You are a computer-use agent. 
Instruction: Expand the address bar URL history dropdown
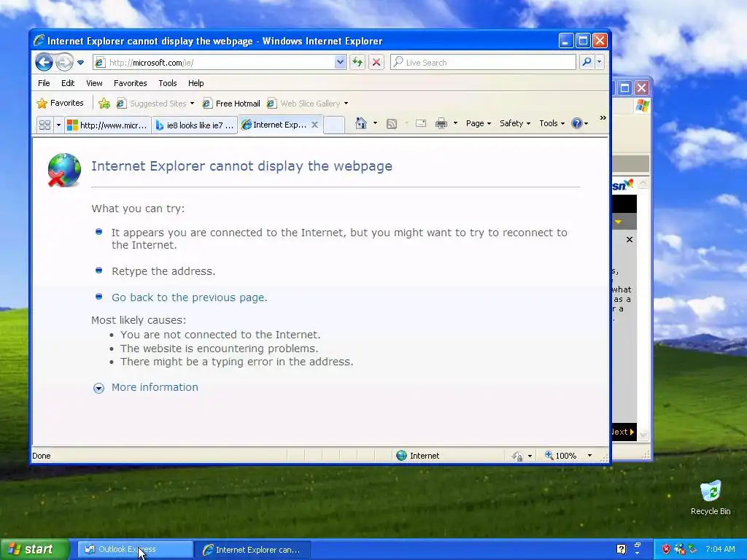pos(340,63)
